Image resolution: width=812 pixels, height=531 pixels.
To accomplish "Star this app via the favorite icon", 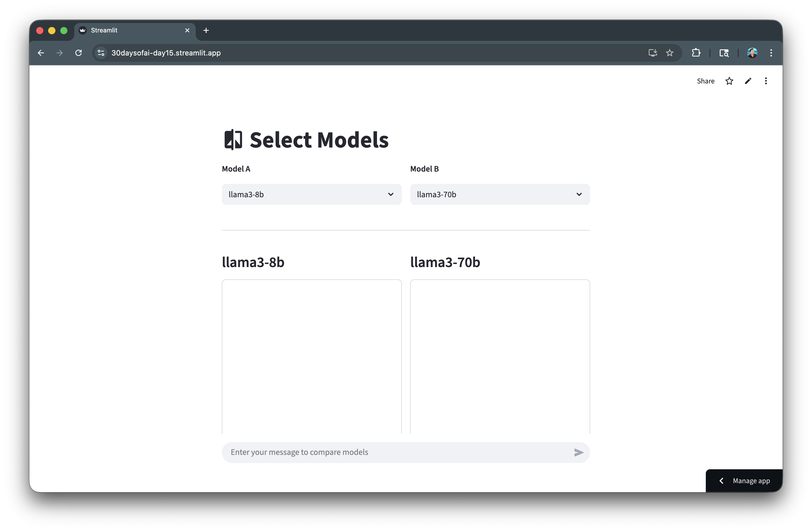I will pyautogui.click(x=729, y=81).
